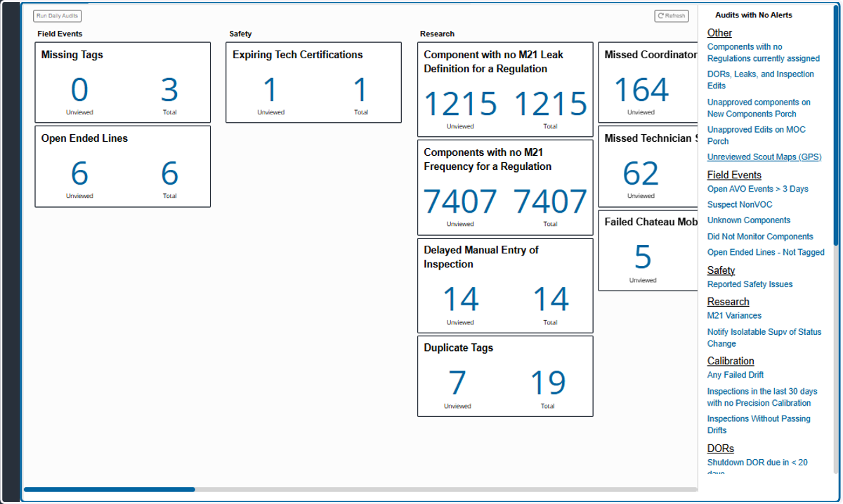Open Unapproved Edits on MOC Porch

tap(757, 135)
